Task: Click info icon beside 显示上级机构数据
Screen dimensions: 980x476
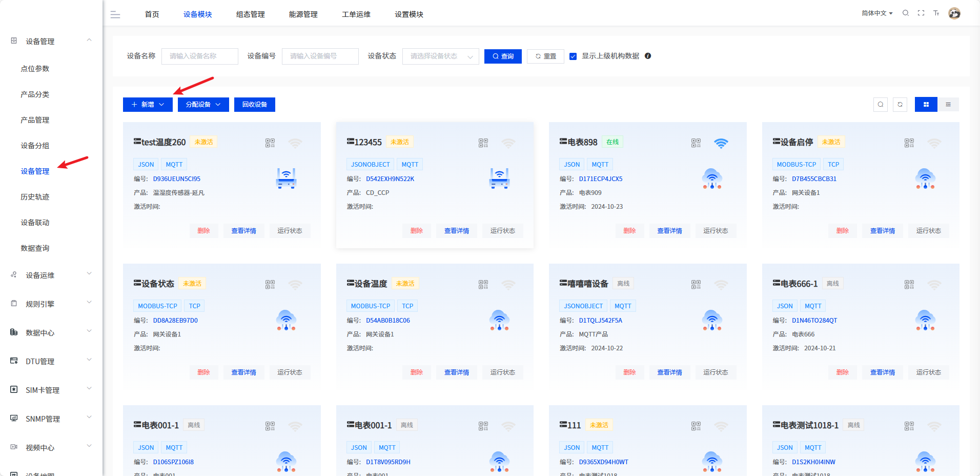Action: 648,56
